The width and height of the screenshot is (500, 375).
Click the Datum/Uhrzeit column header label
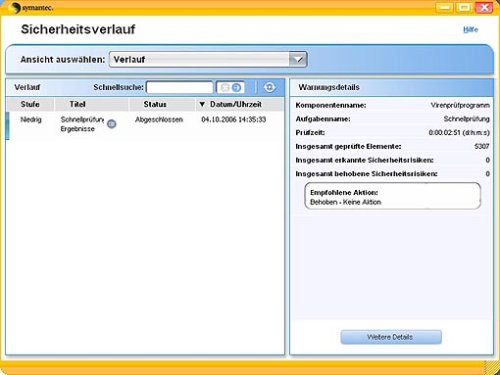[236, 104]
